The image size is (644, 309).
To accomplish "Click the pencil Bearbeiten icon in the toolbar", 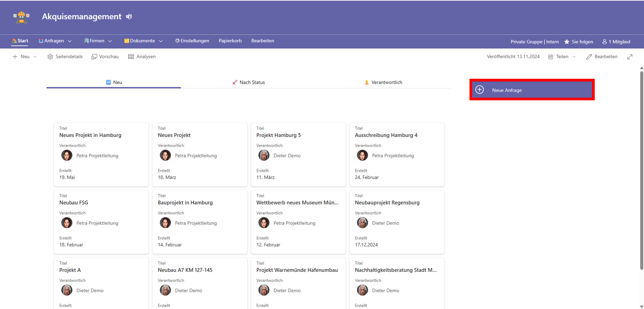I will click(x=589, y=57).
